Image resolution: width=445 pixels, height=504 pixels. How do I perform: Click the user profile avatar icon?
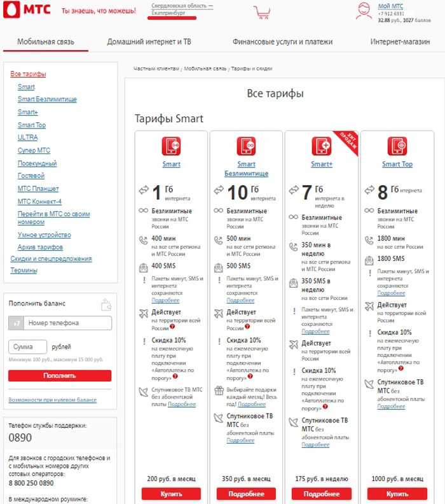364,11
